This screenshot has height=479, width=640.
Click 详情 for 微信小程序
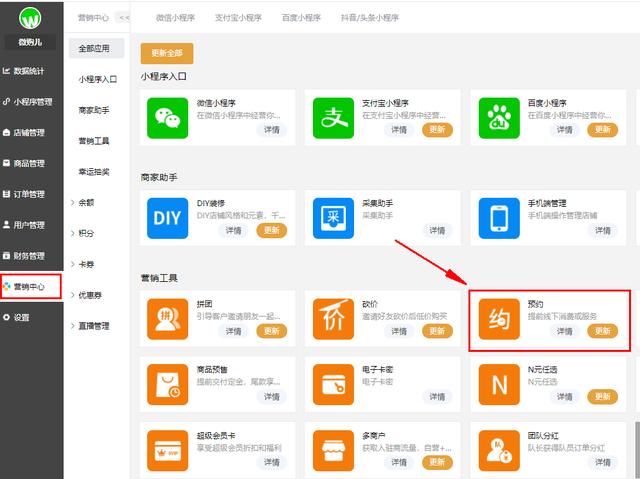(x=272, y=130)
